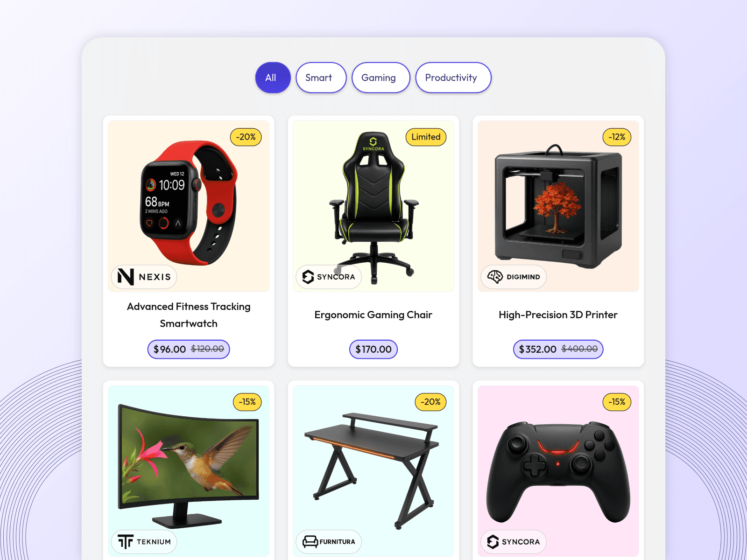Click the Nexis brand logo badge

tap(144, 277)
